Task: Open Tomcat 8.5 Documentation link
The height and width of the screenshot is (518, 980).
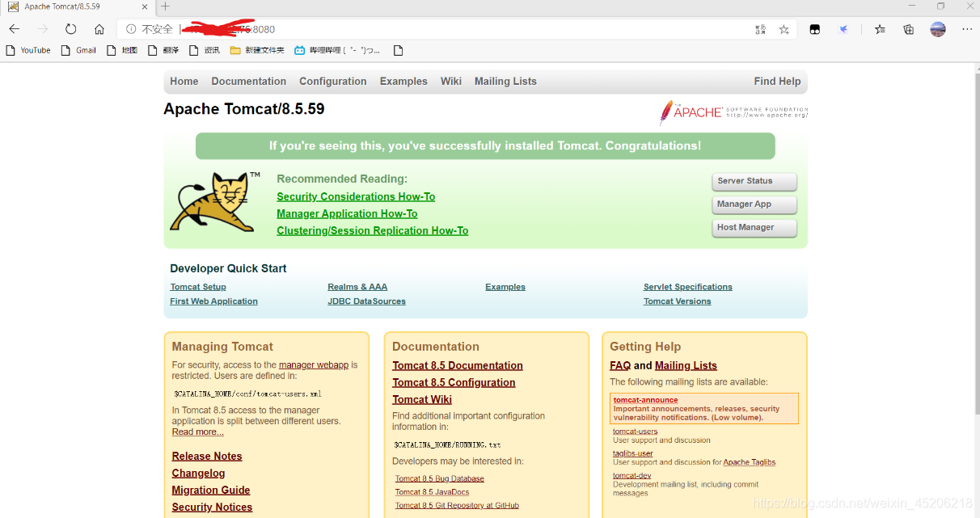Action: 458,366
